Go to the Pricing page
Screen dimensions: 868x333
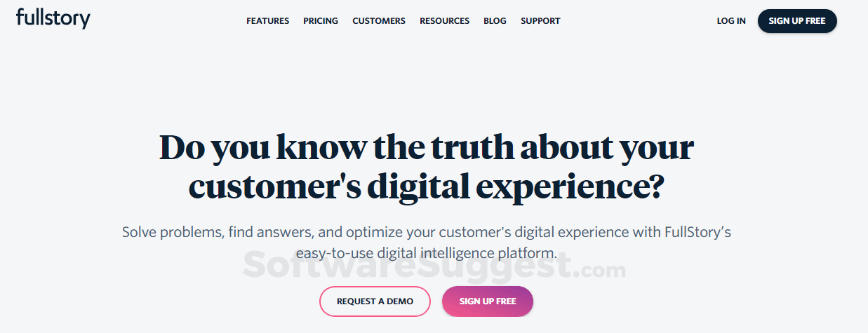click(321, 21)
